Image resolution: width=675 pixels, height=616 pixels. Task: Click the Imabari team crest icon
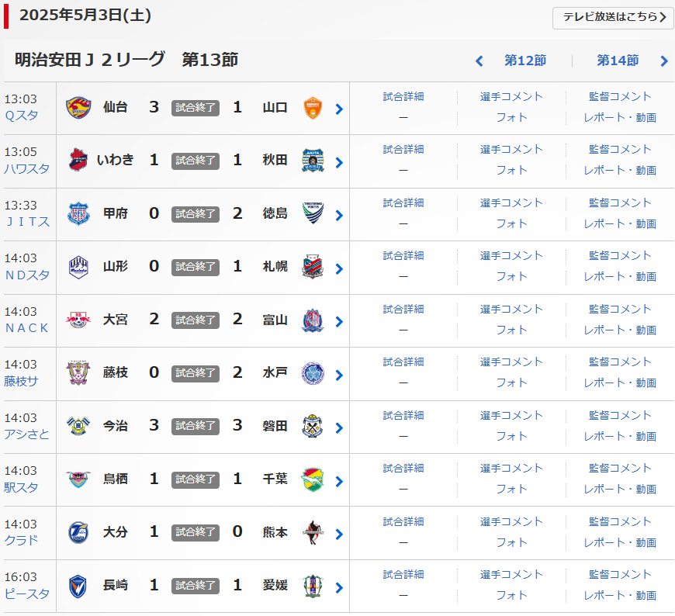coord(78,426)
